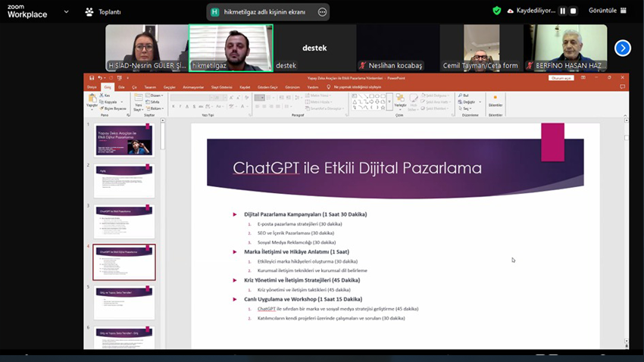Click the green Zoom encryption shield icon
Viewport: 644px width, 362px height.
(x=497, y=11)
